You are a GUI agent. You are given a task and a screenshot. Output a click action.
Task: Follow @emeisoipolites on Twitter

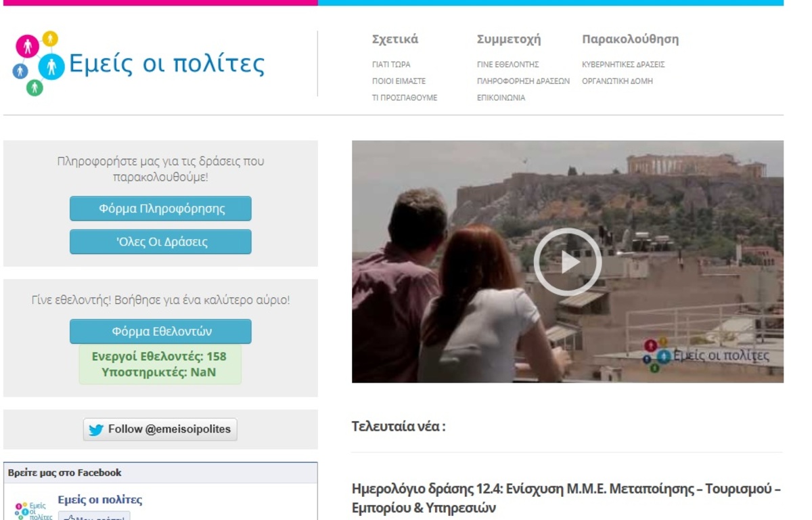pyautogui.click(x=160, y=429)
